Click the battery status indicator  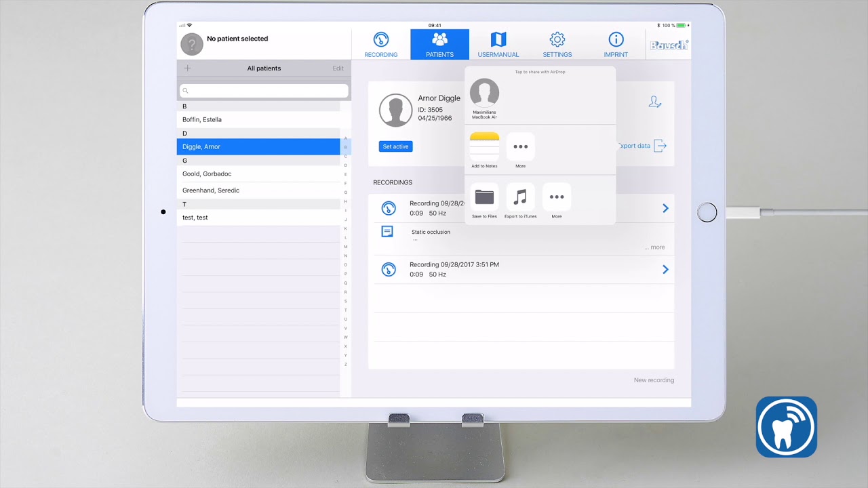682,25
